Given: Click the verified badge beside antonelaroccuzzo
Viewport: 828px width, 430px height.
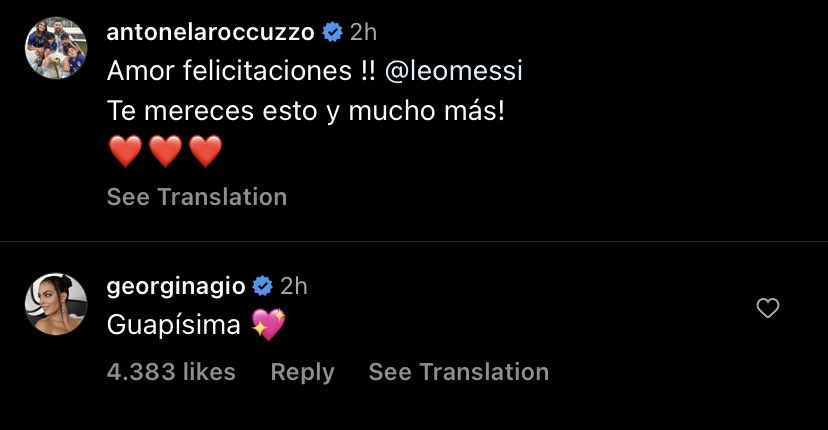Looking at the screenshot, I should pyautogui.click(x=332, y=32).
